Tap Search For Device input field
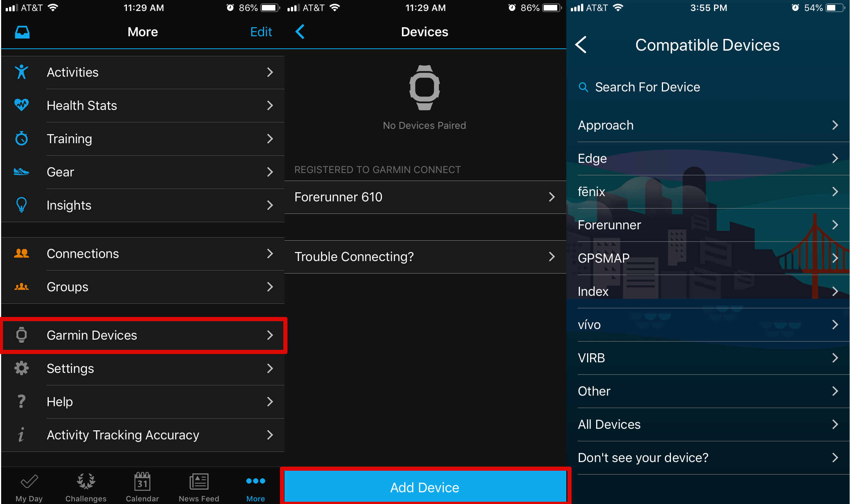 pyautogui.click(x=708, y=87)
